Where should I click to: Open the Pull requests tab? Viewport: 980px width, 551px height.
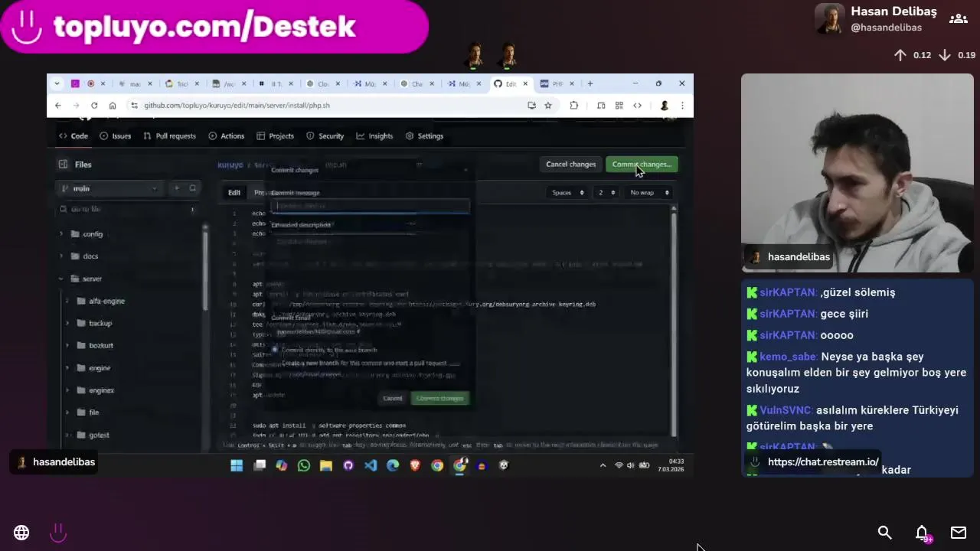point(169,136)
